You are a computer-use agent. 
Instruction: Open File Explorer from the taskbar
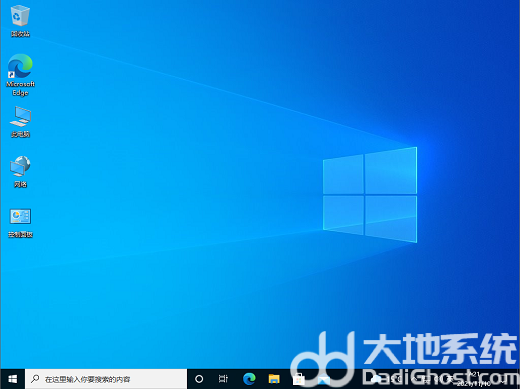click(274, 379)
